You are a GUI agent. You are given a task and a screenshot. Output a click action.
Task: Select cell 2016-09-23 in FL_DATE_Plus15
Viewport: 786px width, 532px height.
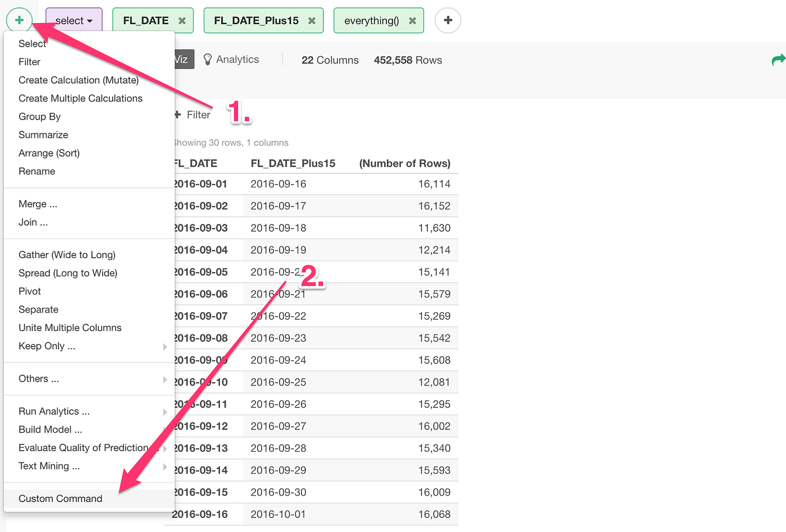pos(278,338)
